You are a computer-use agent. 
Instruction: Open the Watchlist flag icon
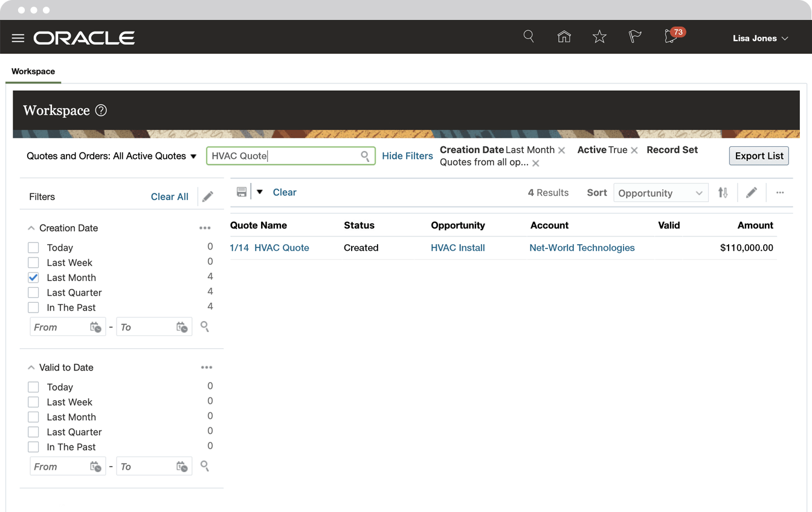[x=634, y=37]
